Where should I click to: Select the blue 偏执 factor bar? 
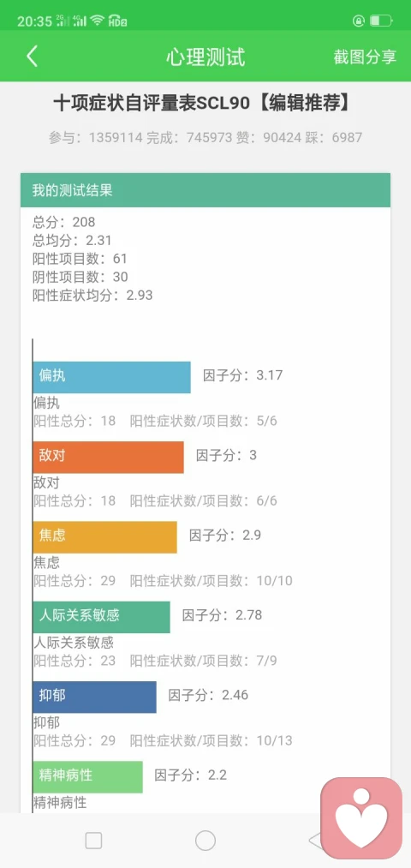(111, 377)
